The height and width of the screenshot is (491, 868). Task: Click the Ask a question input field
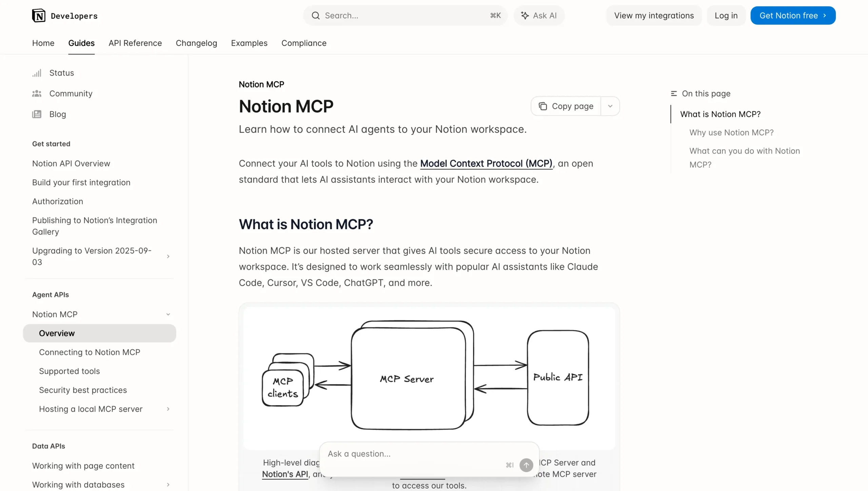(x=407, y=454)
